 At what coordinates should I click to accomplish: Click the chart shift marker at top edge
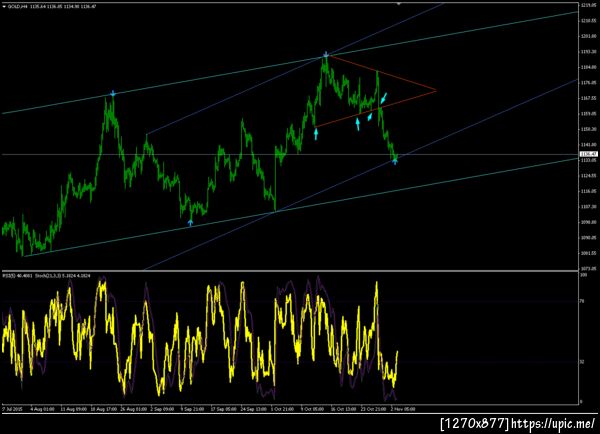coord(398,3)
